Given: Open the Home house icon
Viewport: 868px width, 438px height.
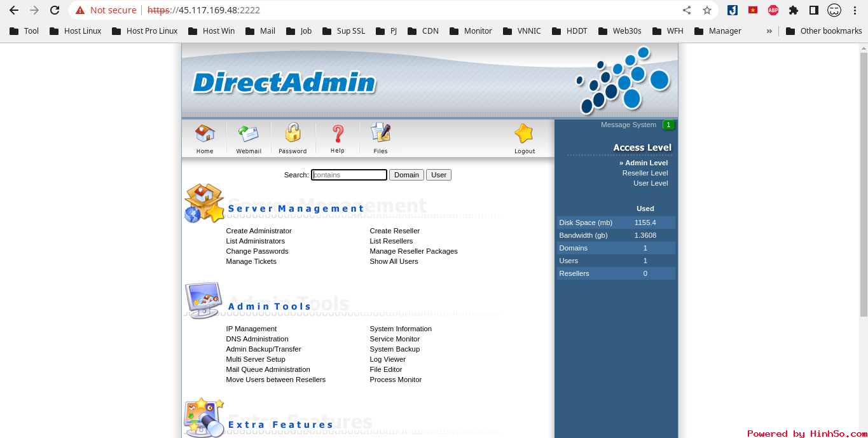Looking at the screenshot, I should (x=205, y=134).
